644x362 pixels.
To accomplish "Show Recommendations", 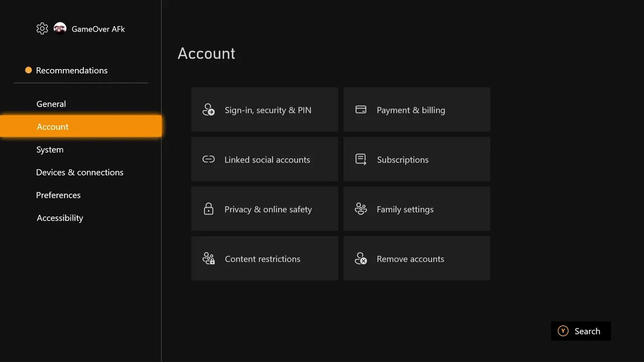I will [71, 70].
